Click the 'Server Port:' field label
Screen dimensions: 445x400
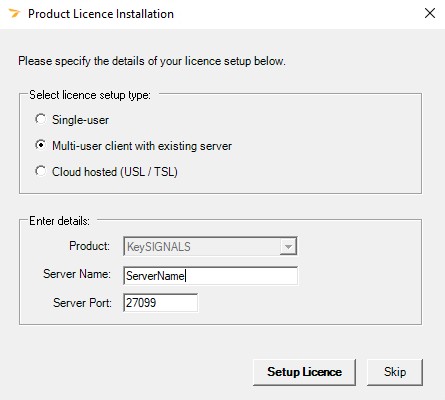82,303
